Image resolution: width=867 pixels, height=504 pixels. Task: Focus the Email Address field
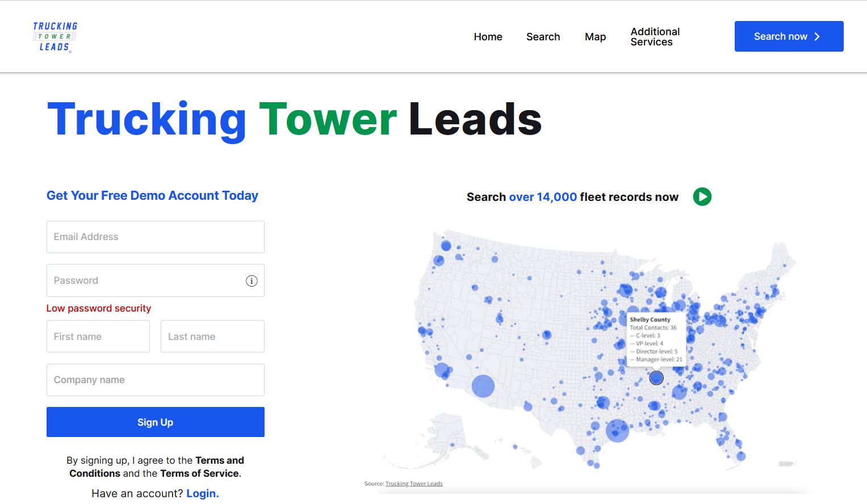point(155,237)
